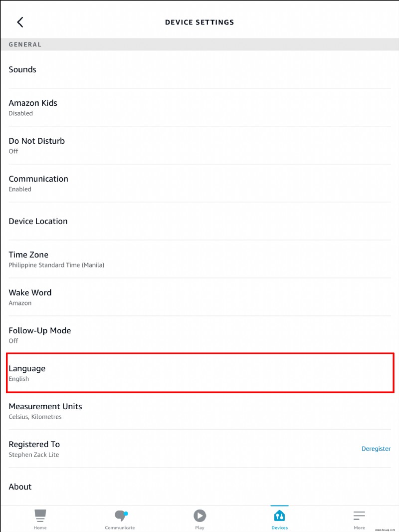This screenshot has width=399, height=532.
Task: Select the Devices house icon
Action: (279, 516)
